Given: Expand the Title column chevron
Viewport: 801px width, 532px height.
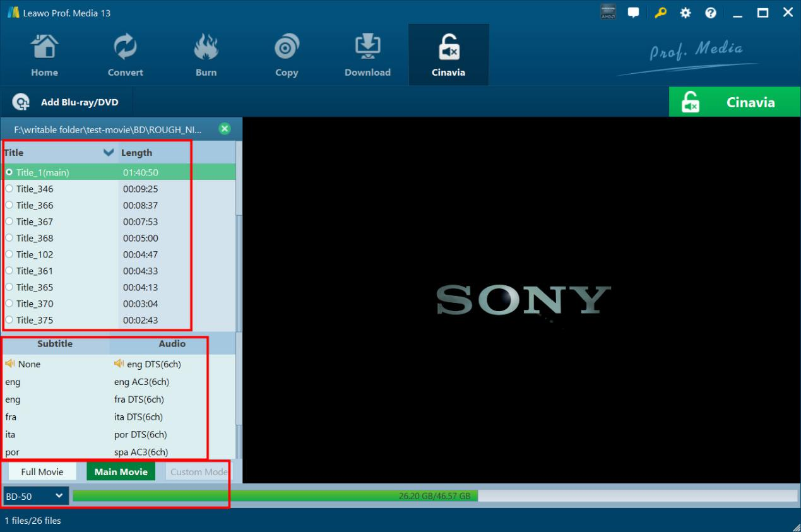Looking at the screenshot, I should [109, 152].
